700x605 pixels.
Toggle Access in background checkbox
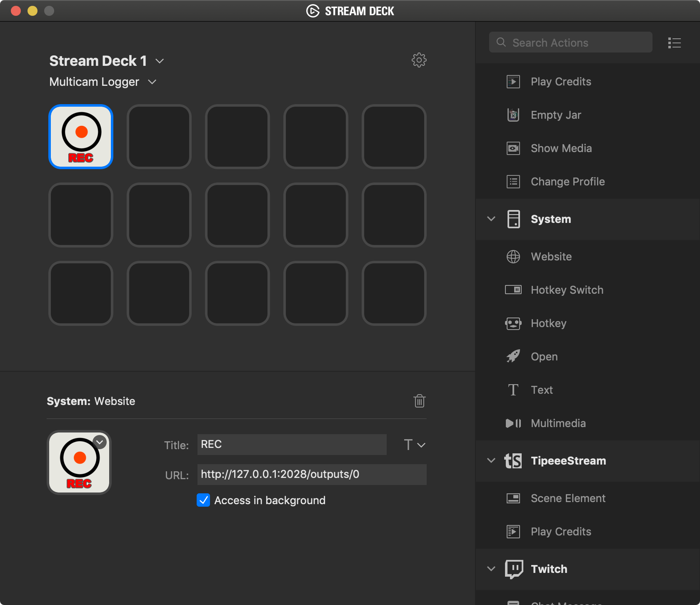pyautogui.click(x=203, y=500)
